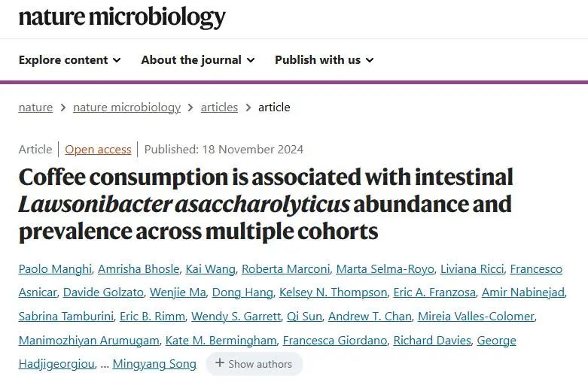The height and width of the screenshot is (382, 588).
Task: Open Andrew T. Chan author info
Action: click(370, 317)
